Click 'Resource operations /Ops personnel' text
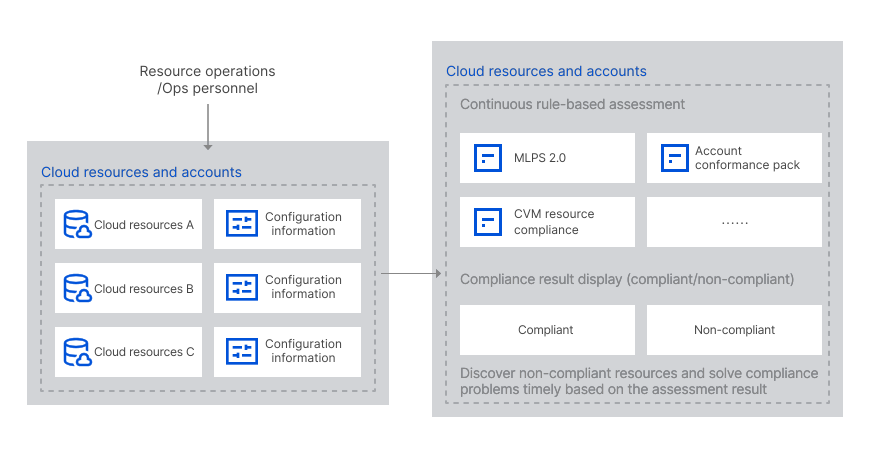 tap(208, 80)
